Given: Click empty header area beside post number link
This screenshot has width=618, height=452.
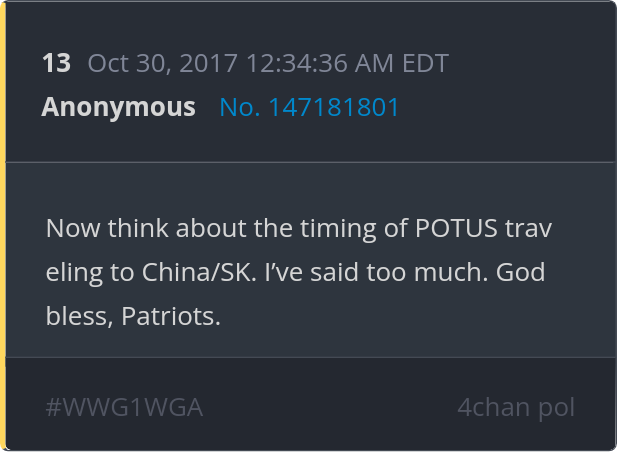Looking at the screenshot, I should 501,107.
